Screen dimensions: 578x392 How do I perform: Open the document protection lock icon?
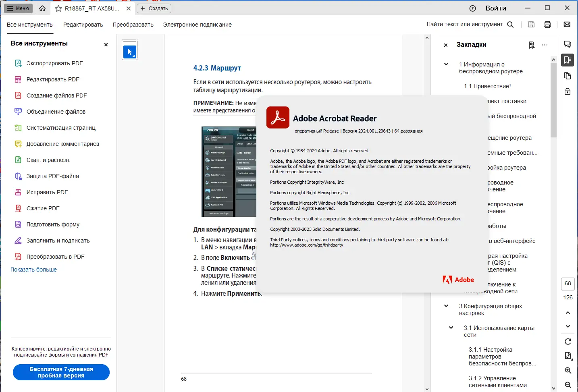(568, 91)
